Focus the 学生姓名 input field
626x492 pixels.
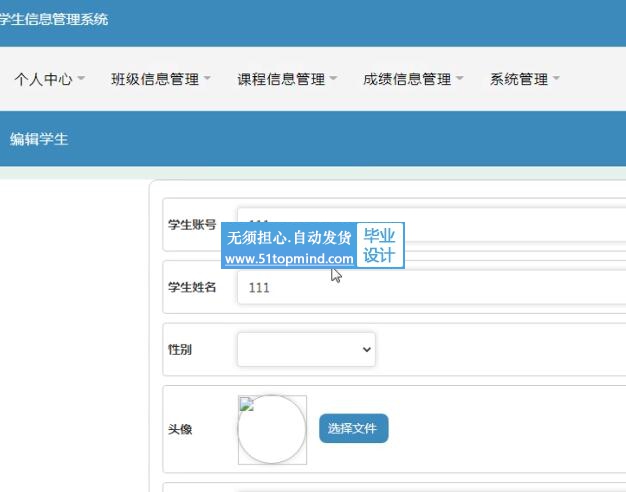tap(430, 288)
